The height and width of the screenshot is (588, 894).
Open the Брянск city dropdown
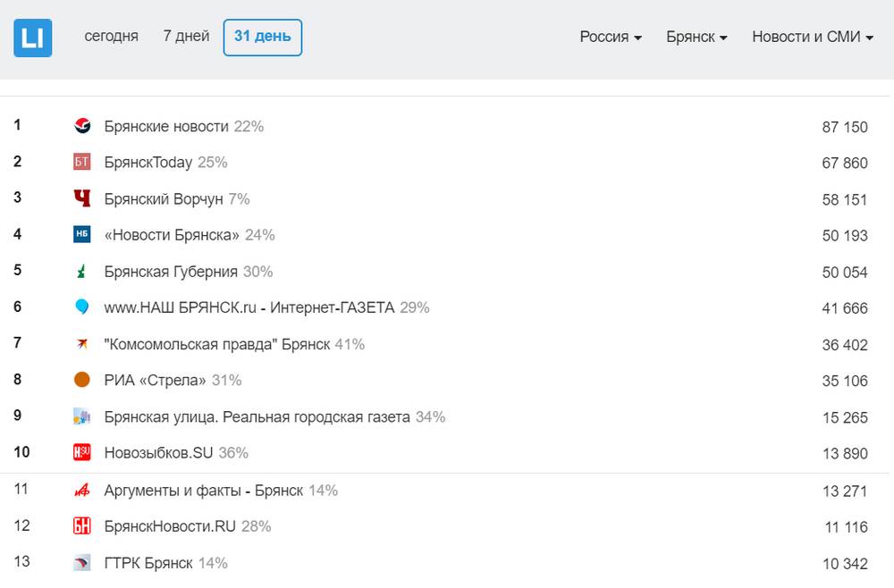(x=696, y=38)
